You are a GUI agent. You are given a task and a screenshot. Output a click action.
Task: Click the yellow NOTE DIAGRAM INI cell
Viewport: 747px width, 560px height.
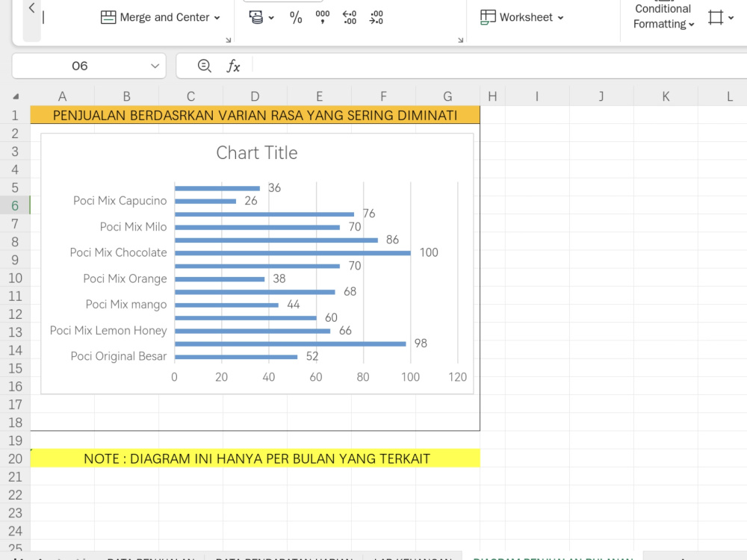click(255, 458)
